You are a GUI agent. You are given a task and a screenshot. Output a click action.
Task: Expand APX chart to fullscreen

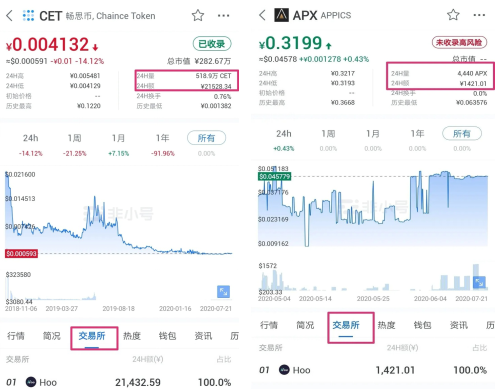pyautogui.click(x=479, y=283)
